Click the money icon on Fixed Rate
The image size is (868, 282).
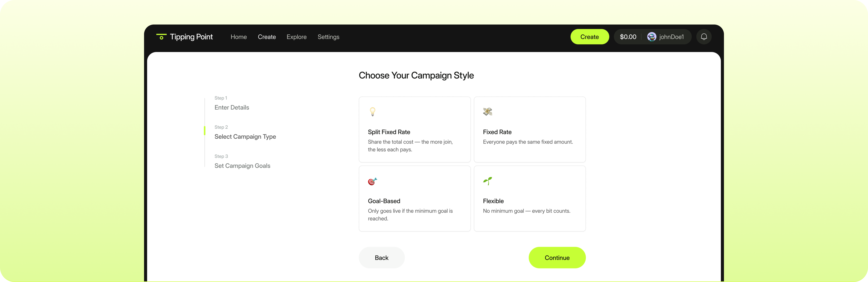pyautogui.click(x=487, y=112)
